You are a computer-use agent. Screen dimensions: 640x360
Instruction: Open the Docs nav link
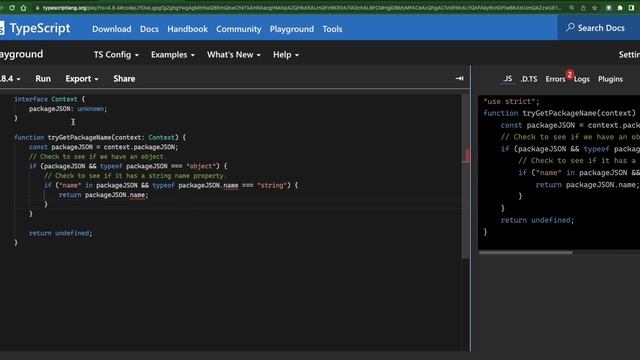(x=149, y=29)
